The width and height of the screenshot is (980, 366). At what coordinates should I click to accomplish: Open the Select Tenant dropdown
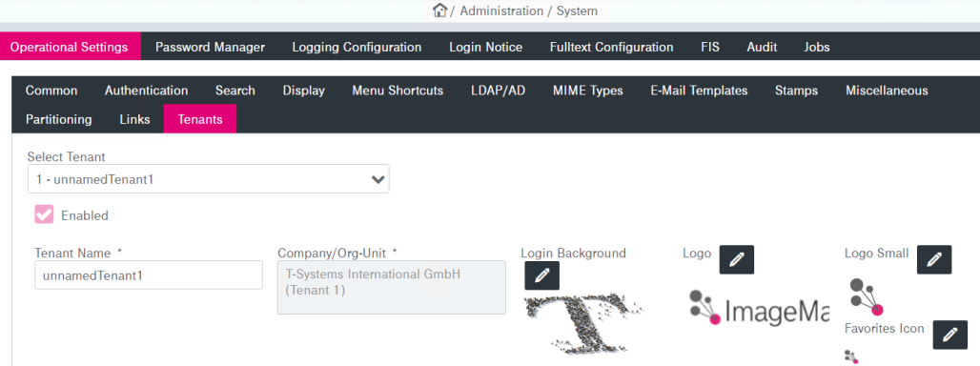(x=208, y=179)
